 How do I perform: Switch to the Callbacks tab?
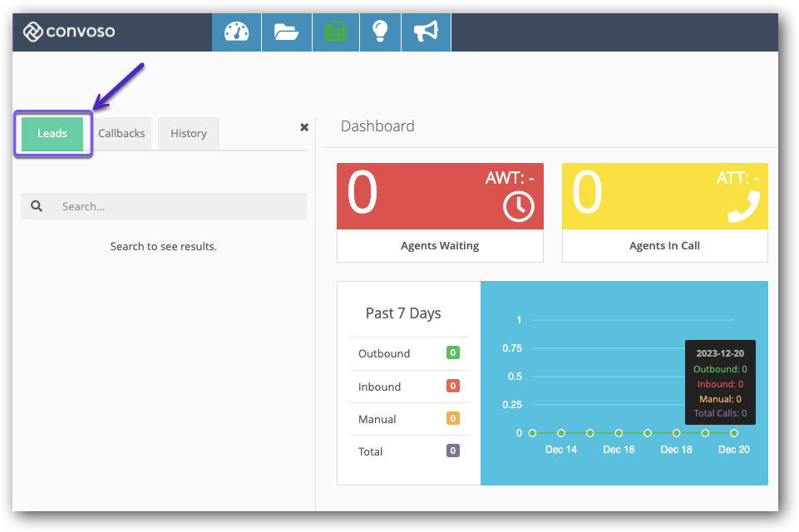pyautogui.click(x=121, y=134)
